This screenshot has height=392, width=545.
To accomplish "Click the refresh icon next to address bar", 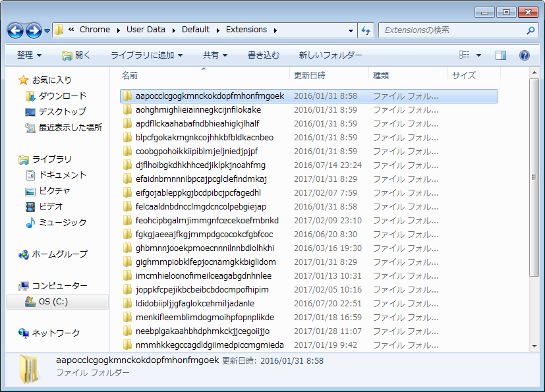I will pos(366,30).
